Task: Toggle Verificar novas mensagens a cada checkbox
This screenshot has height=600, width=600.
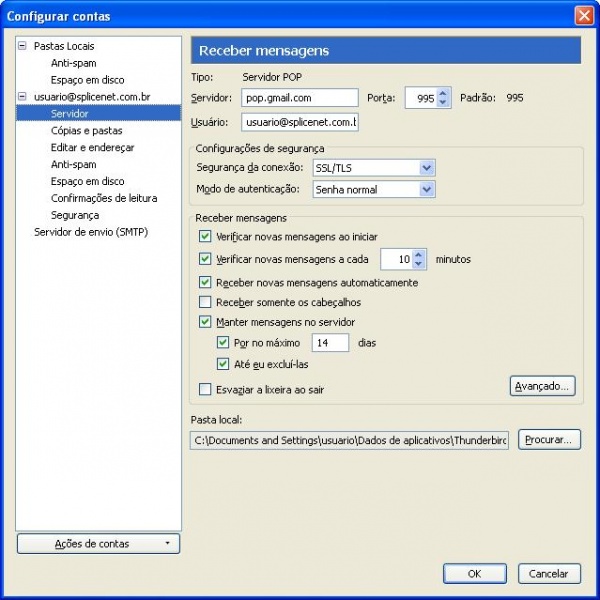Action: [x=205, y=259]
